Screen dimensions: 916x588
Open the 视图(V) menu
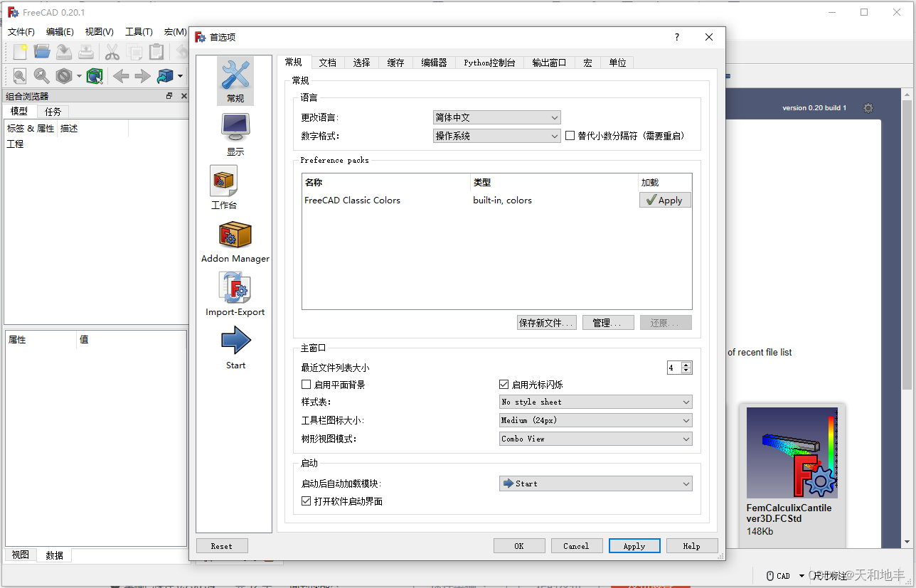[x=99, y=32]
